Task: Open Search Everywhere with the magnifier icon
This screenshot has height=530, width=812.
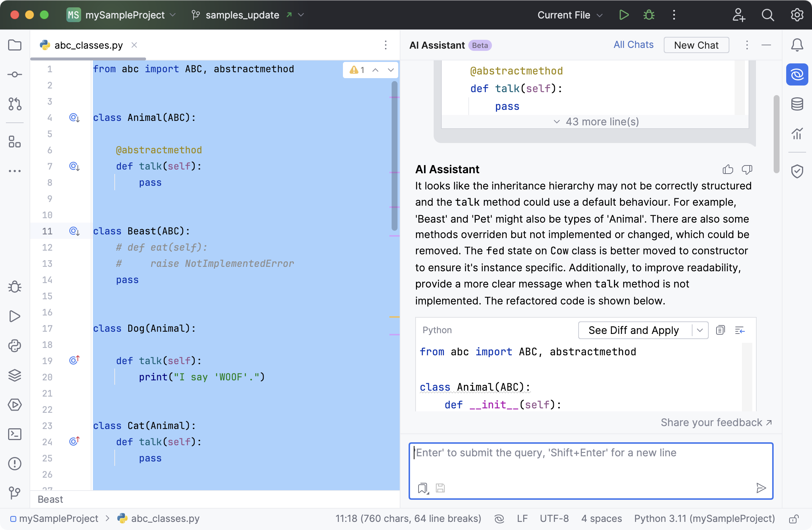Action: (767, 15)
